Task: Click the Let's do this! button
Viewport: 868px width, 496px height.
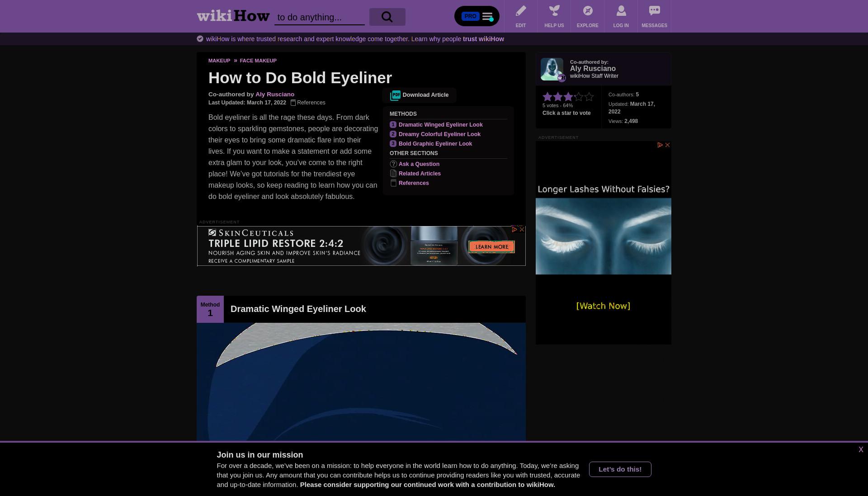Action: coord(620,469)
